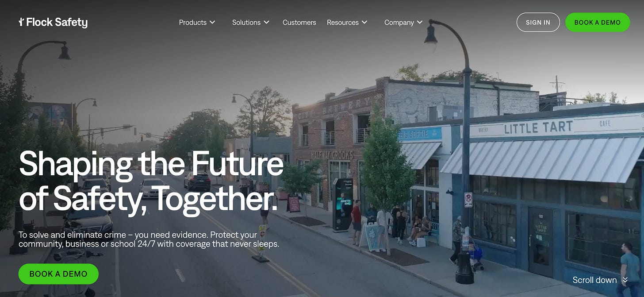Click the SIGN IN button
Image resolution: width=644 pixels, height=297 pixels.
tap(538, 22)
